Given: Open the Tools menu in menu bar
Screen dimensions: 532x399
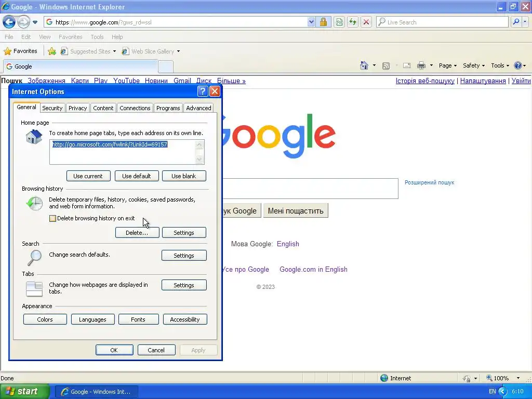Looking at the screenshot, I should [x=97, y=37].
